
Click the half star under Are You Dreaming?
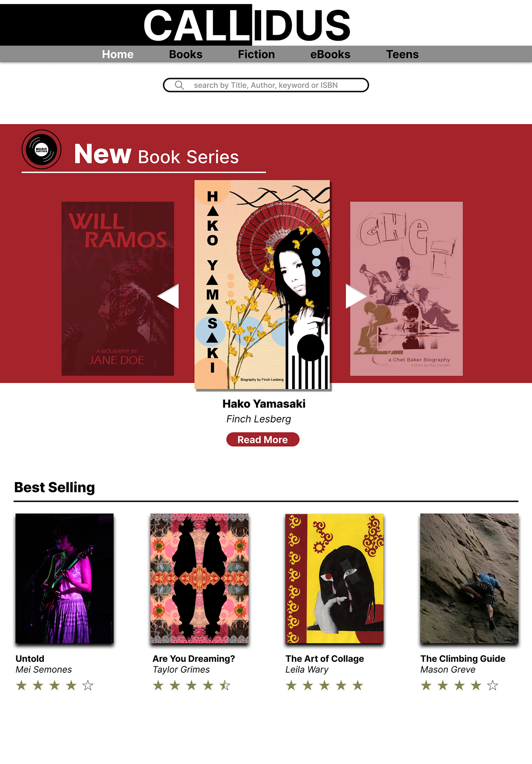[x=225, y=685]
